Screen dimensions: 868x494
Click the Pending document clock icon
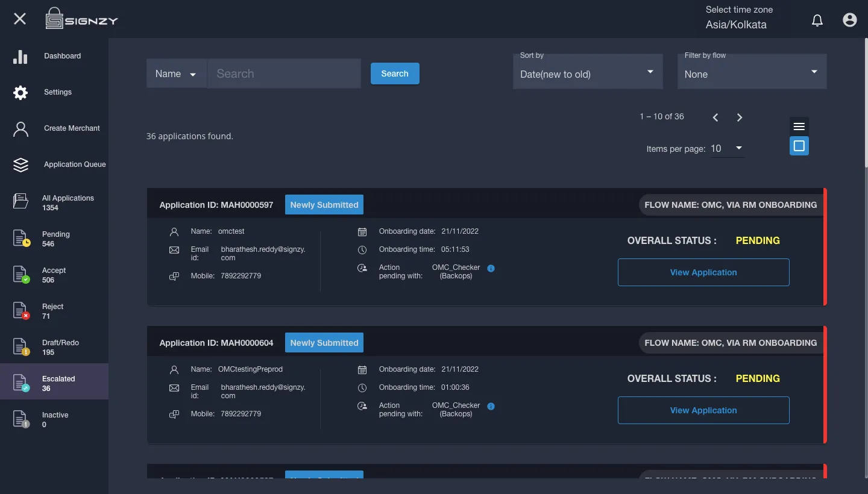point(22,238)
